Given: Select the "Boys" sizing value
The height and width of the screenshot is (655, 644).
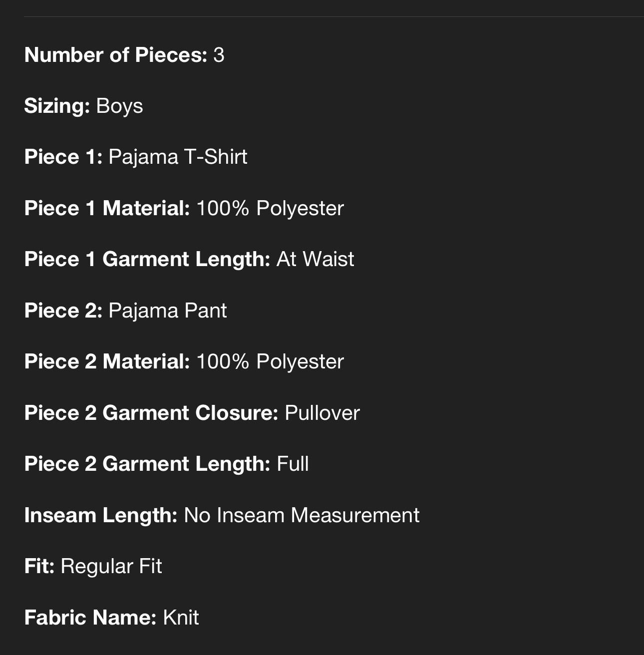Looking at the screenshot, I should coord(119,106).
